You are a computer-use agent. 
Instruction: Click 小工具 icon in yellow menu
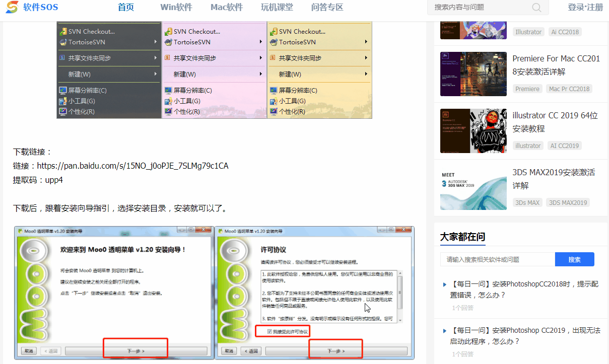pyautogui.click(x=274, y=101)
